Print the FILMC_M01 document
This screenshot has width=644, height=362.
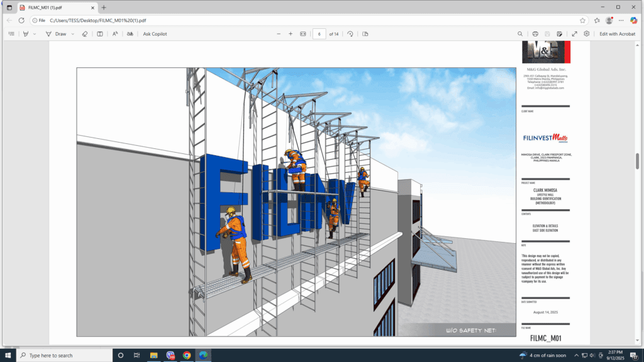point(535,33)
